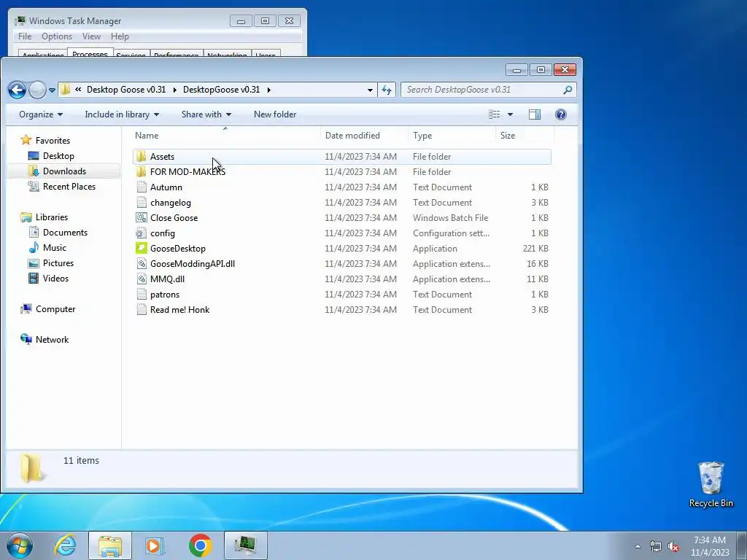Click the folder icon in the address bar
Image resolution: width=747 pixels, height=560 pixels.
tap(65, 90)
